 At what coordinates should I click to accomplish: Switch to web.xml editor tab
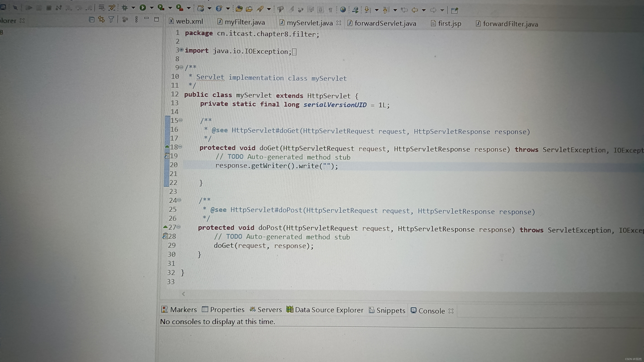click(186, 21)
